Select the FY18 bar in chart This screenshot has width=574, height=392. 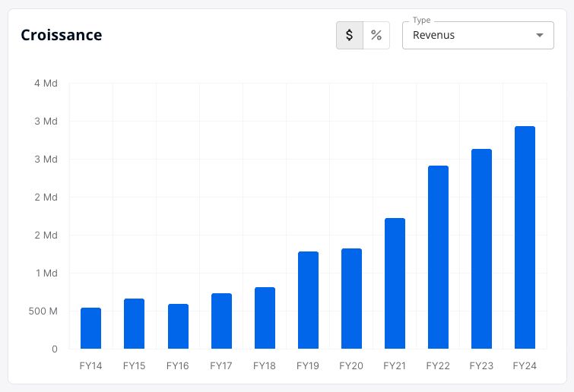point(265,318)
